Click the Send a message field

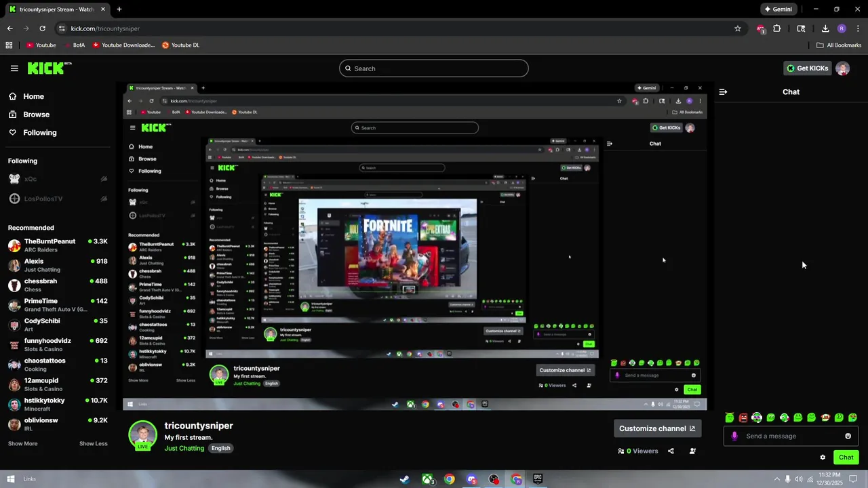791,436
